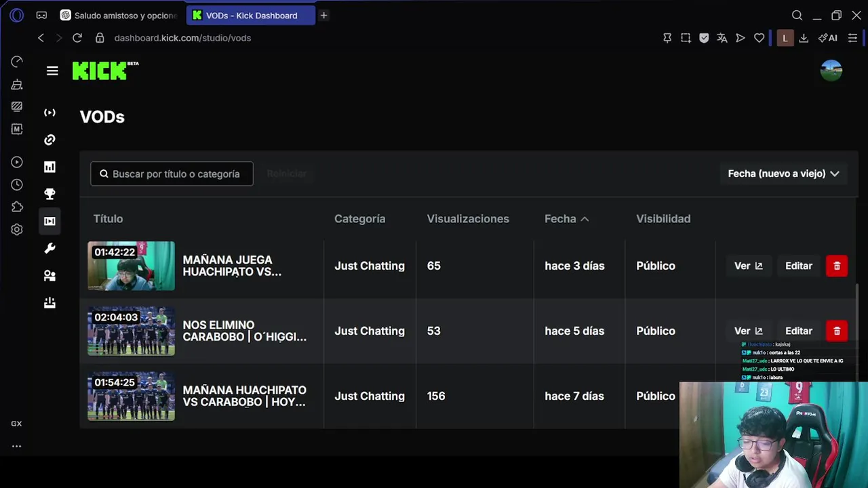The image size is (868, 488).
Task: Open the stream broadcast icon in sidebar
Action: pyautogui.click(x=50, y=113)
